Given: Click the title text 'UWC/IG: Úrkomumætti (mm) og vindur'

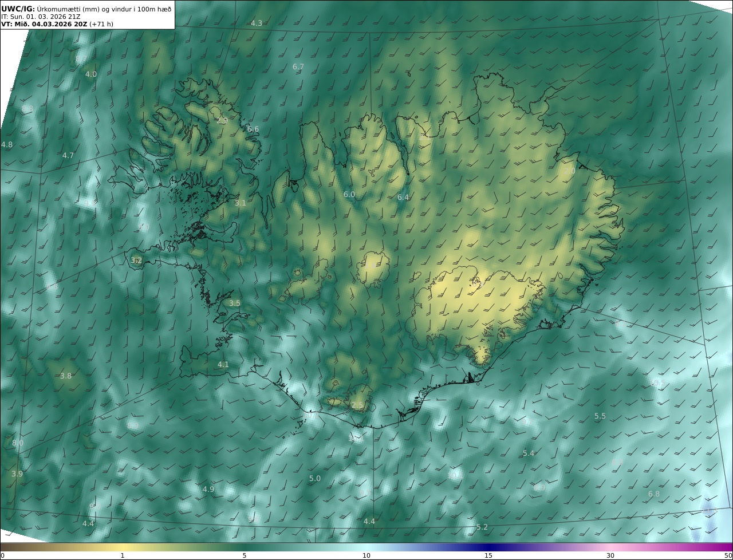Looking at the screenshot, I should [70, 9].
